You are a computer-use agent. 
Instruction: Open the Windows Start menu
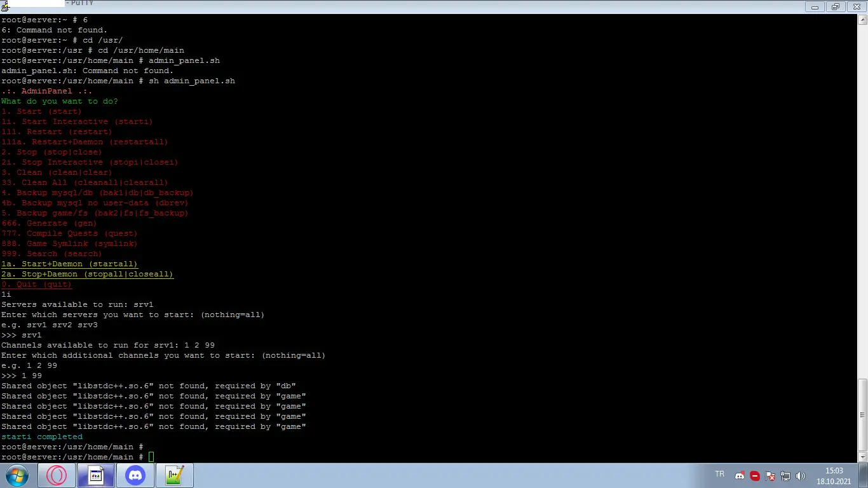pos(17,475)
